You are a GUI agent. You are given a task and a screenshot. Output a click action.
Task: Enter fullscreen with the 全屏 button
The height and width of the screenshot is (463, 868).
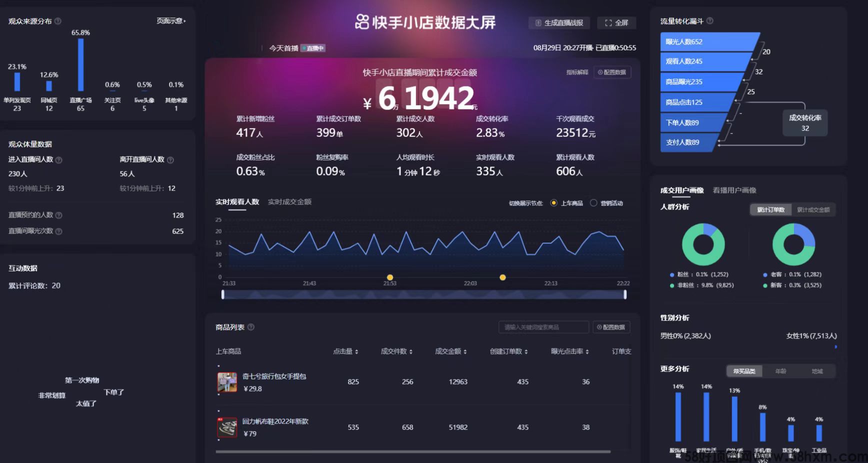pos(616,23)
